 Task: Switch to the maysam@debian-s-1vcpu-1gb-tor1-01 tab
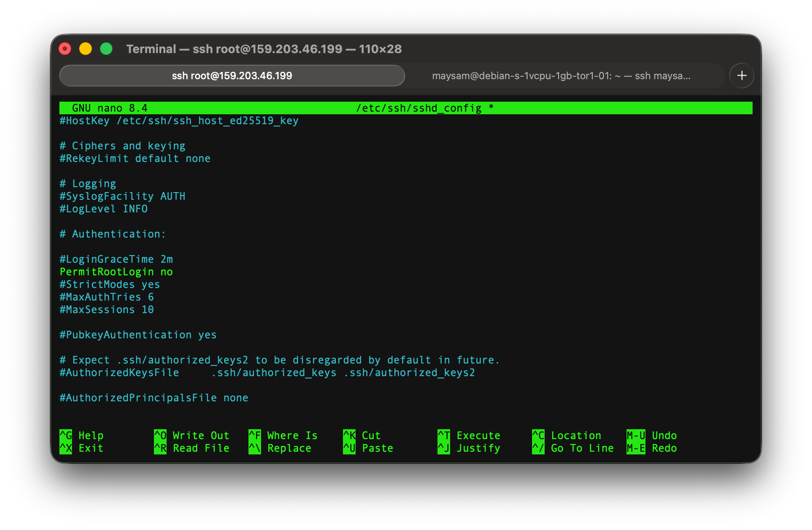pos(561,76)
